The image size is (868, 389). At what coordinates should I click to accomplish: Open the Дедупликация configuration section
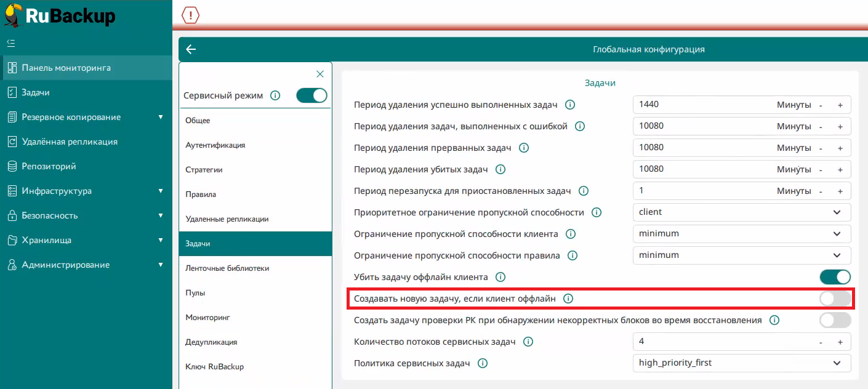[255, 342]
